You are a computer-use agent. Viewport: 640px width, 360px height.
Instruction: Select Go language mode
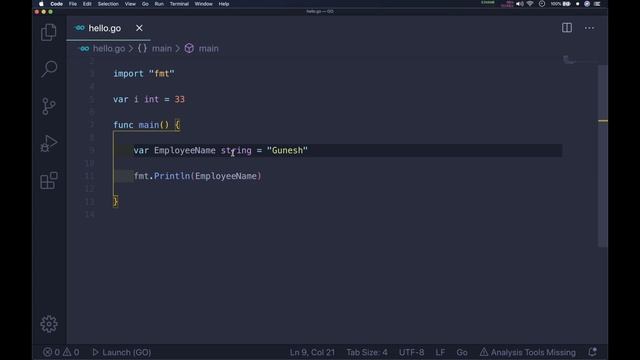462,352
